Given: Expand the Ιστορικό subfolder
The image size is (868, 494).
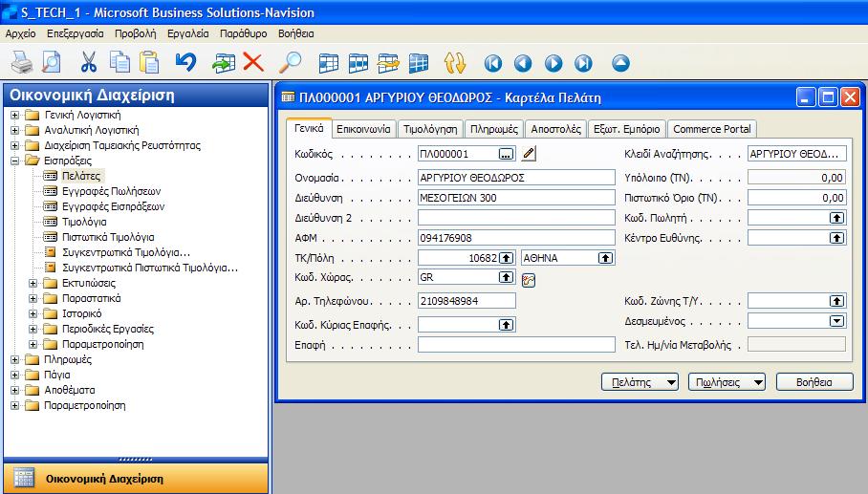Looking at the screenshot, I should 33,313.
